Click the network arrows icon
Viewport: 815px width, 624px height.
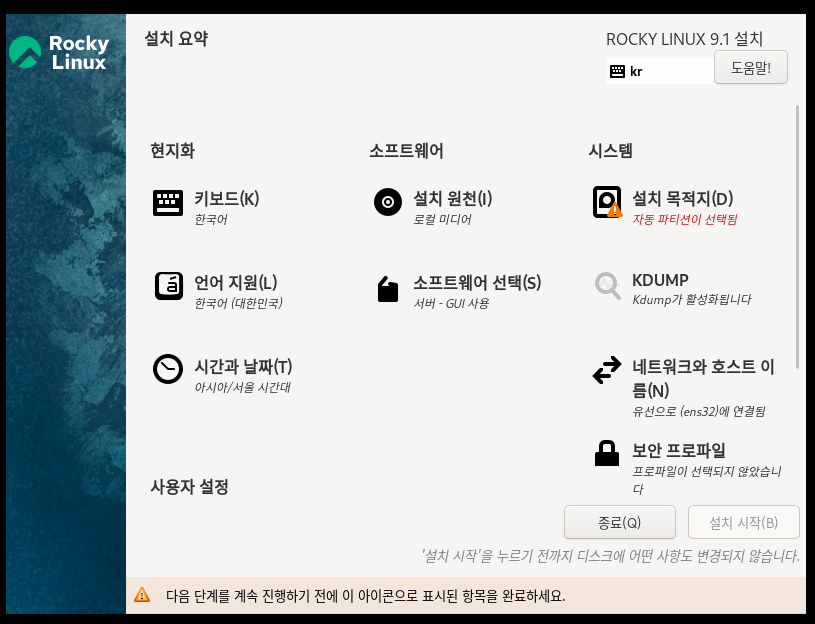pyautogui.click(x=607, y=370)
